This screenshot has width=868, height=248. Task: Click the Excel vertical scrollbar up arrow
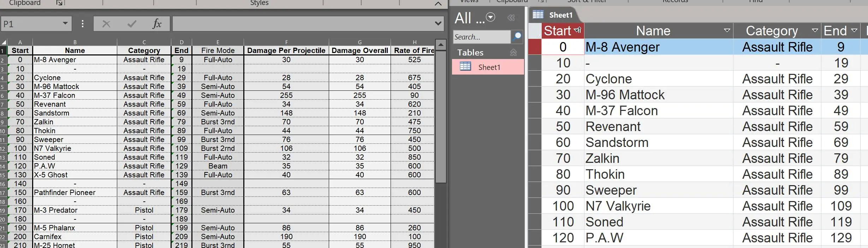pos(440,45)
